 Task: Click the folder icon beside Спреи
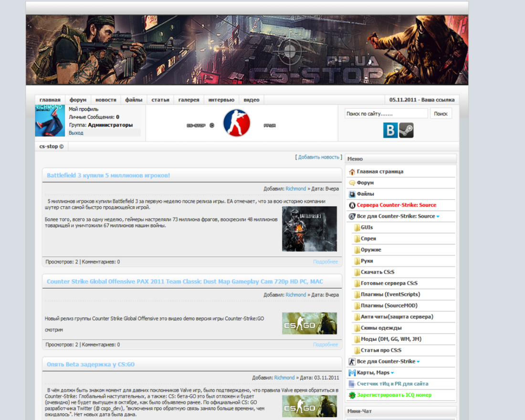(357, 239)
